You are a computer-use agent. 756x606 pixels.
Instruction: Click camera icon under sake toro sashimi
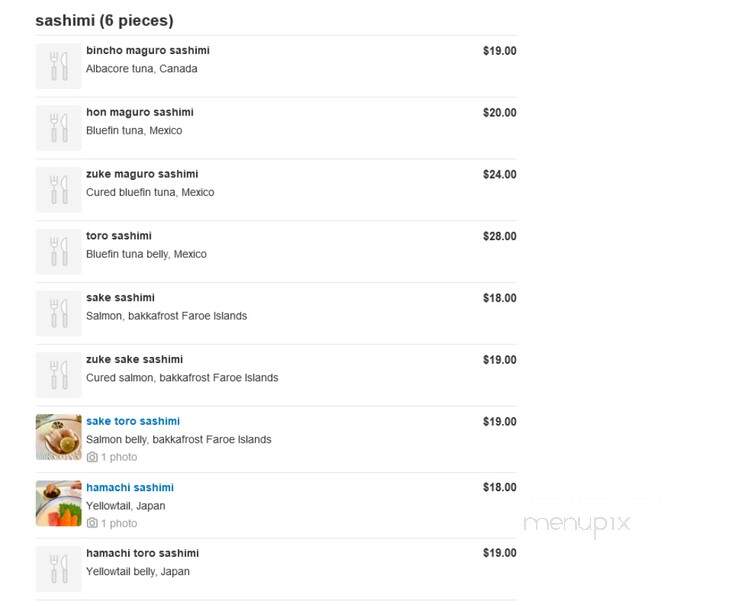tap(92, 457)
